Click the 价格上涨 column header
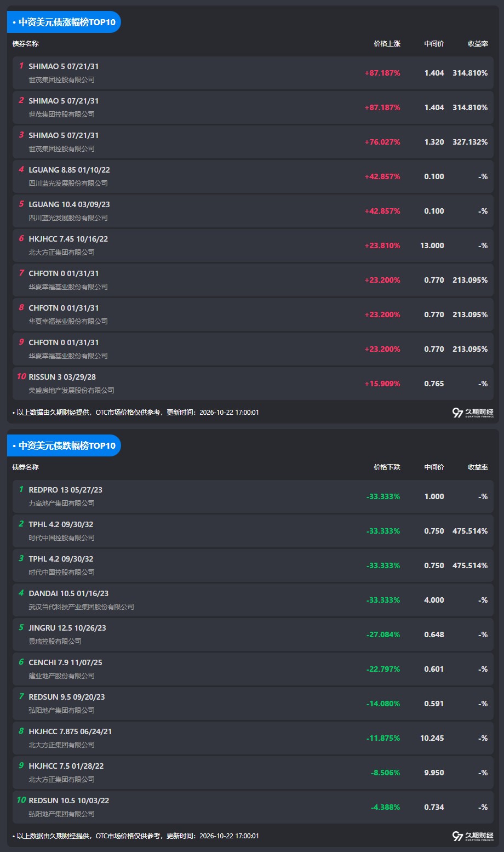The height and width of the screenshot is (852, 504). (x=387, y=44)
